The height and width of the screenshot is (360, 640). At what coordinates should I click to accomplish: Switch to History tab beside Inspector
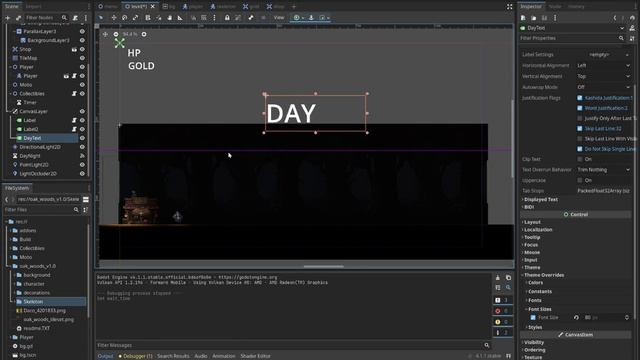576,7
